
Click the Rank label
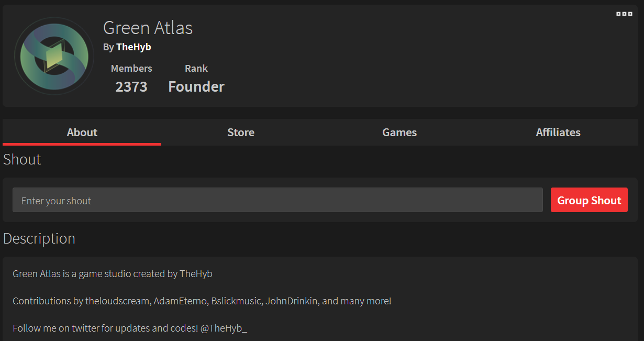[196, 69]
